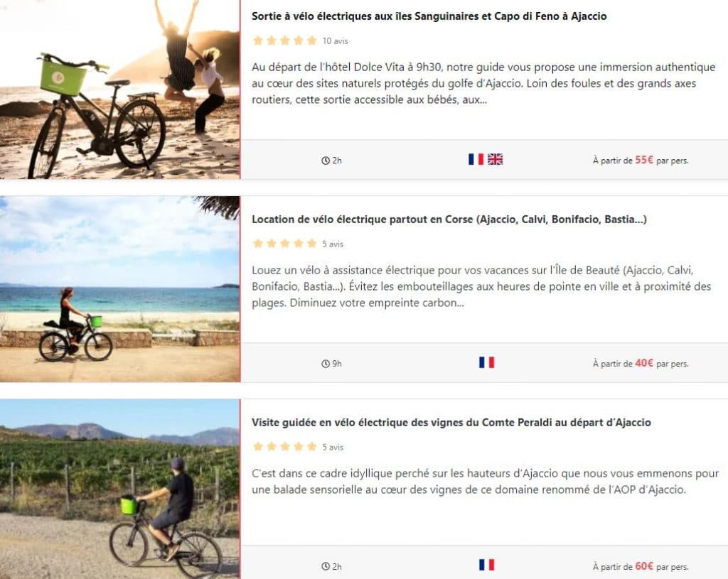The width and height of the screenshot is (728, 579).
Task: Click star rating on bike rental listing
Action: pyautogui.click(x=284, y=244)
